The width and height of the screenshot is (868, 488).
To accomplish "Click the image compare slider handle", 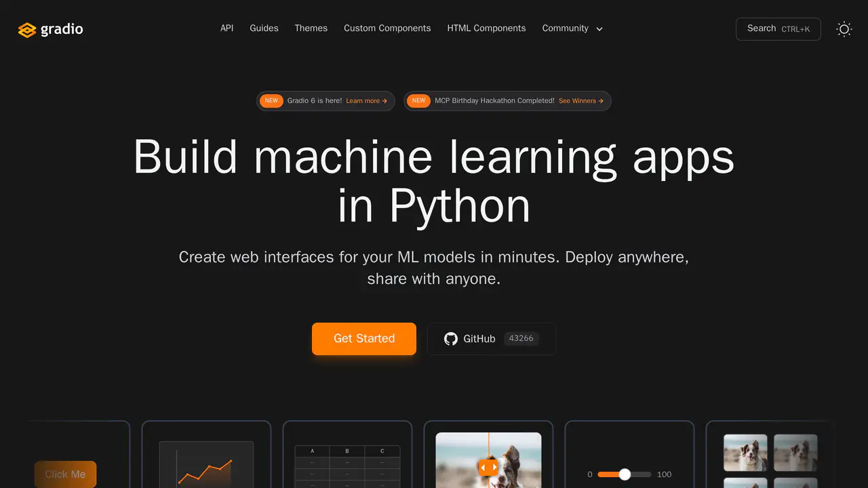I will (x=488, y=467).
